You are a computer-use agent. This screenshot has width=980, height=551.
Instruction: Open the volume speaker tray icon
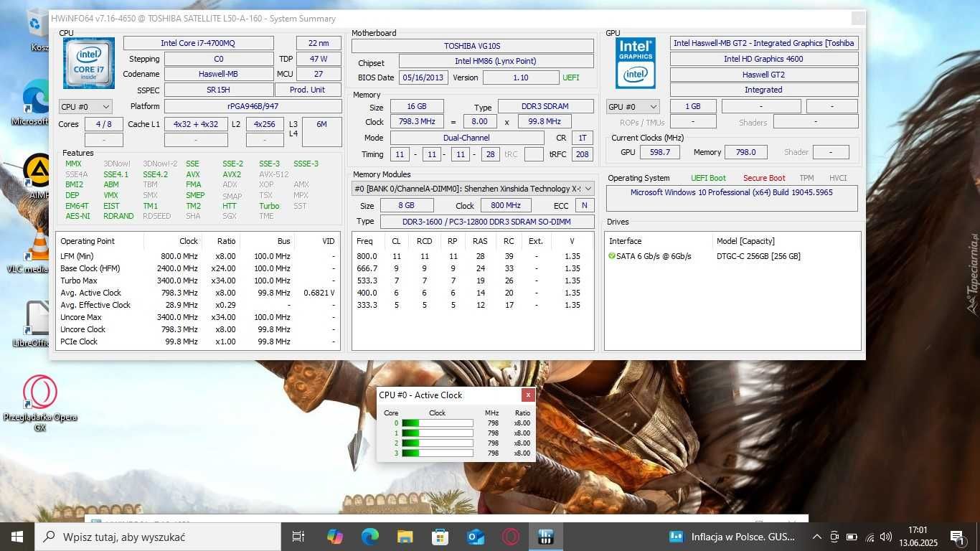(x=886, y=537)
